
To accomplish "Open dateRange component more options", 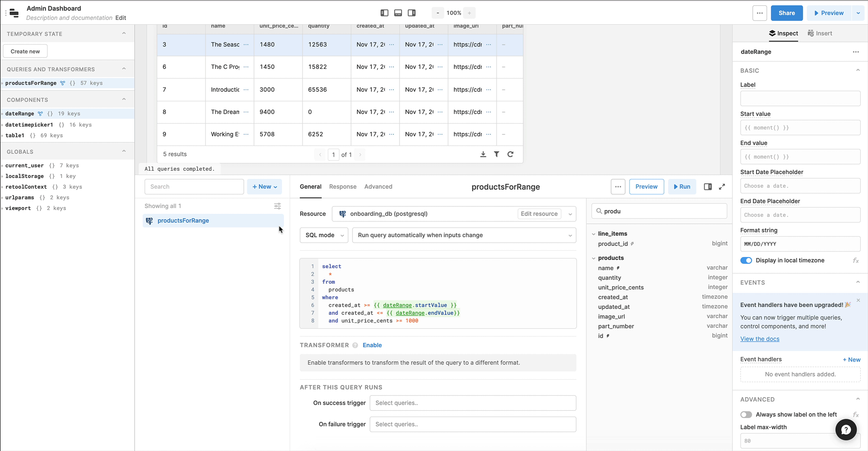I will [x=856, y=52].
